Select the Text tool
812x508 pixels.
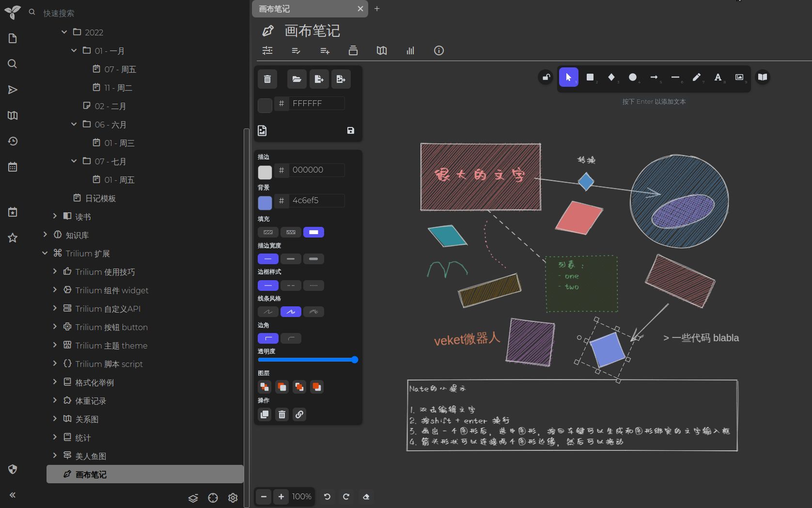click(718, 78)
